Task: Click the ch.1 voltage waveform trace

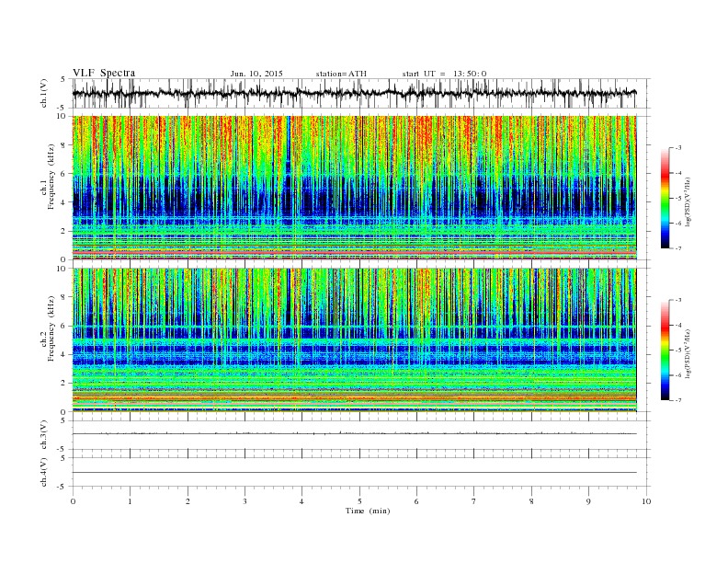Action: pos(354,93)
